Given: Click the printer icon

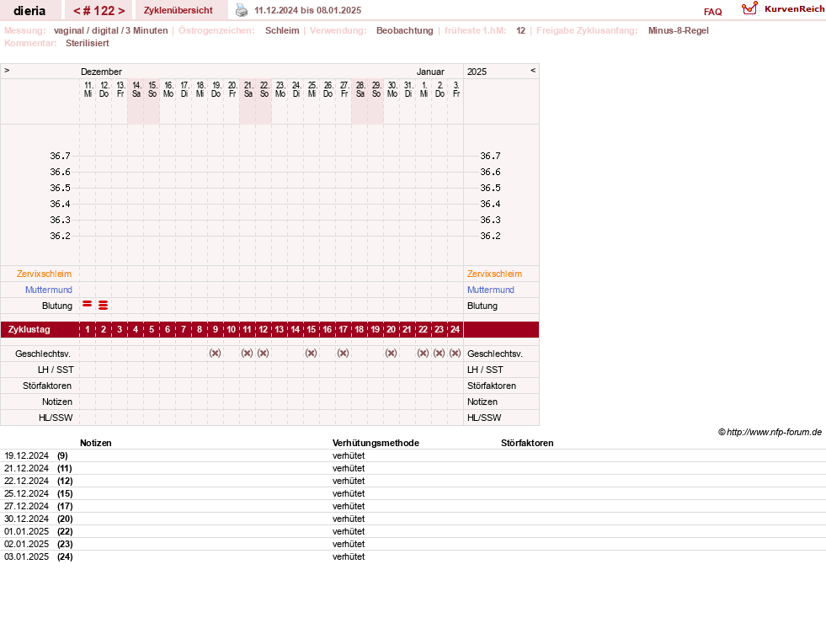Looking at the screenshot, I should click(x=242, y=10).
